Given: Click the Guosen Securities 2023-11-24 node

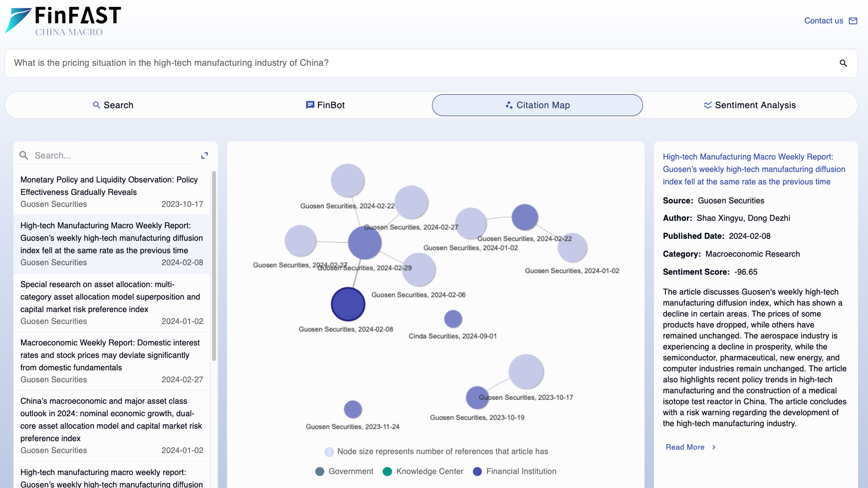Looking at the screenshot, I should click(x=353, y=410).
